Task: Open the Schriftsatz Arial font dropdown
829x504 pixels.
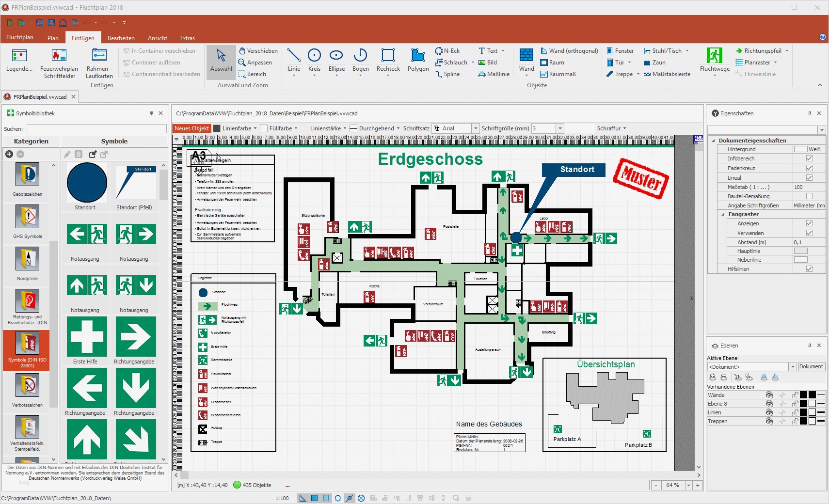Action: (x=476, y=128)
